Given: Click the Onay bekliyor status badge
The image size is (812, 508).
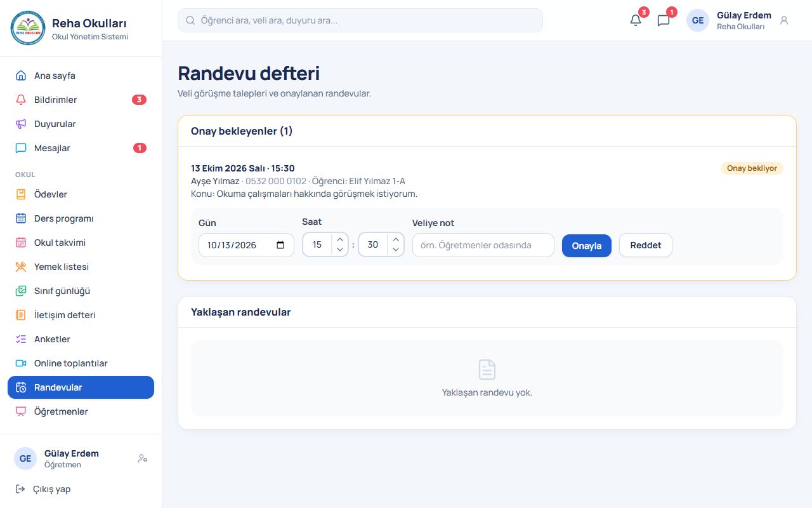Looking at the screenshot, I should [x=752, y=168].
